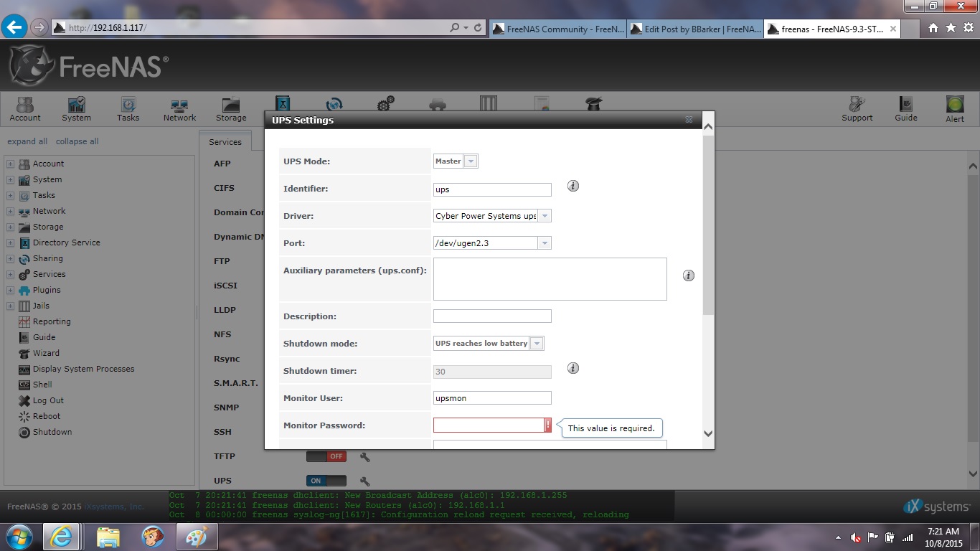
Task: Click the wrench icon next to TFTP
Action: (364, 457)
